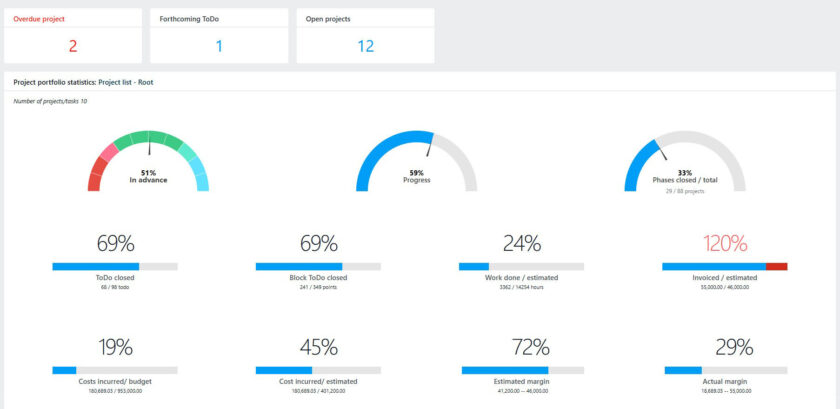Click the Estimated margin progress bar

[x=523, y=370]
